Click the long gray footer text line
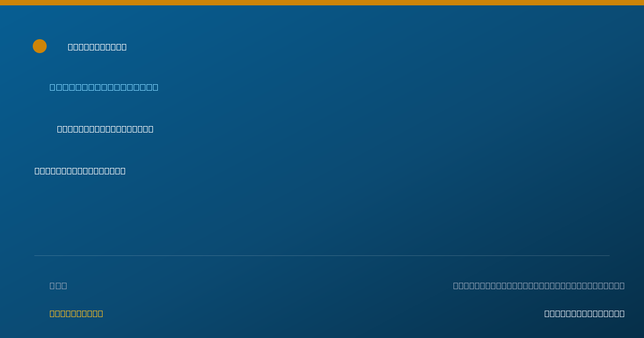The height and width of the screenshot is (338, 644). pyautogui.click(x=539, y=285)
